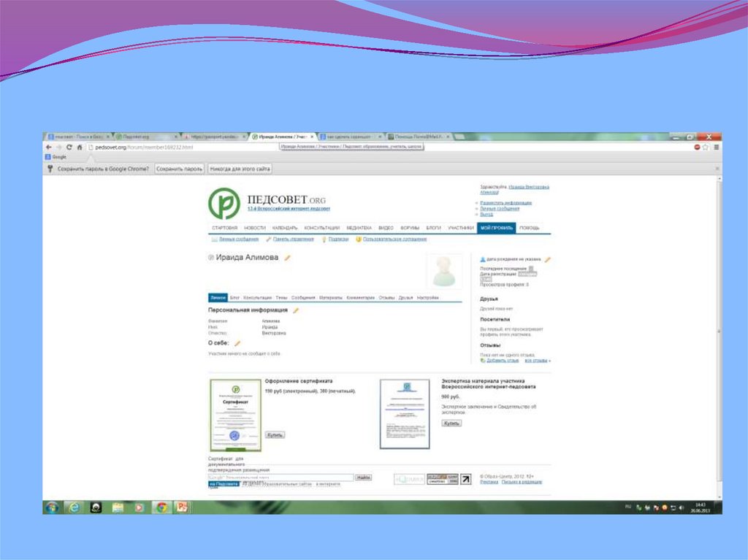Click Купить under Оформление сертификата
Screen dimensions: 748x560
pos(275,435)
